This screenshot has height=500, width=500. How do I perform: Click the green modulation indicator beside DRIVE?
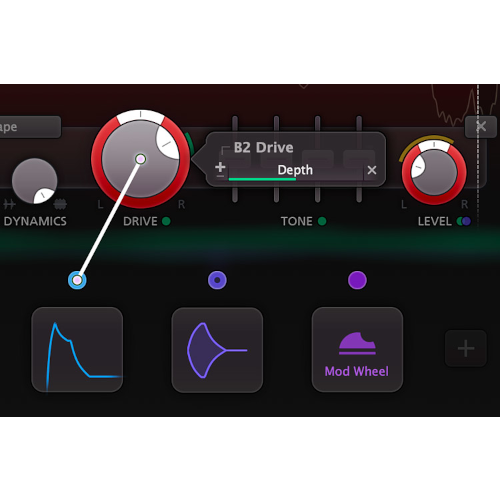[166, 221]
